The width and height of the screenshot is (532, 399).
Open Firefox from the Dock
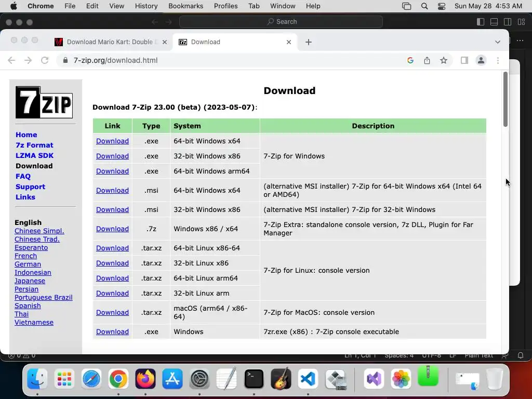pos(145,379)
